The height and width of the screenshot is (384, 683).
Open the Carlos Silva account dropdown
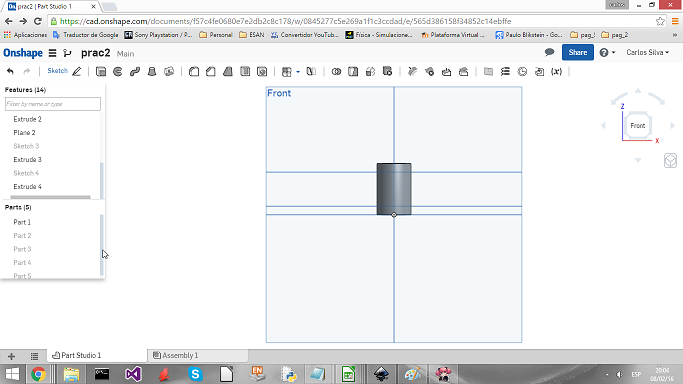click(x=647, y=52)
